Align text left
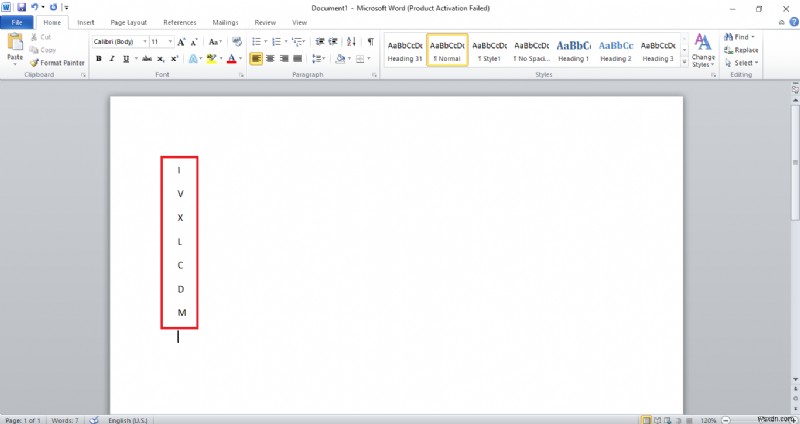Viewport: 800px width, 424px height. pos(256,59)
